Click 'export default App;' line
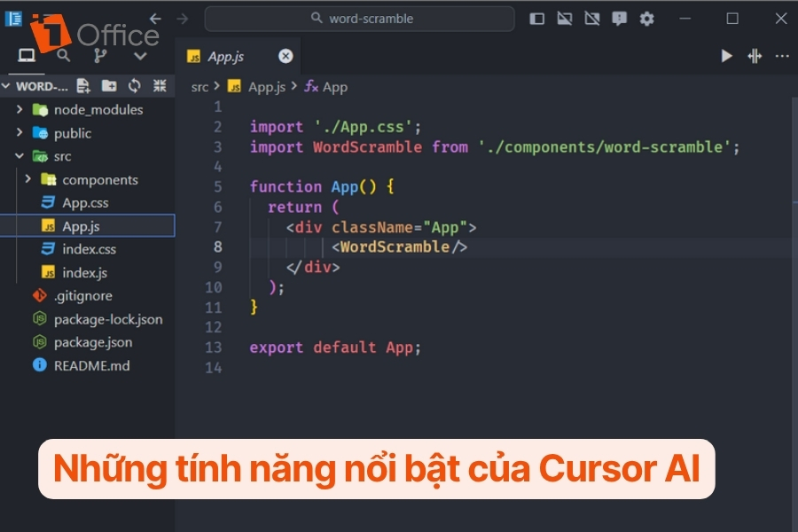 tap(335, 348)
